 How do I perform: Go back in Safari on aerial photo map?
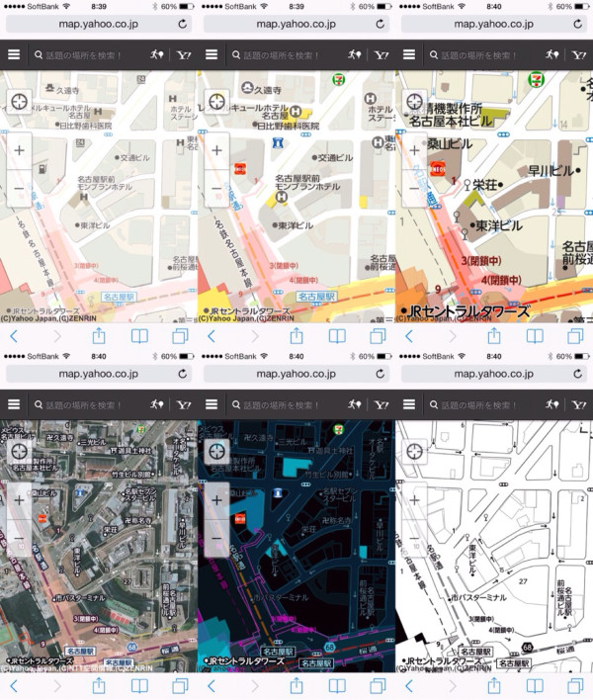(14, 686)
